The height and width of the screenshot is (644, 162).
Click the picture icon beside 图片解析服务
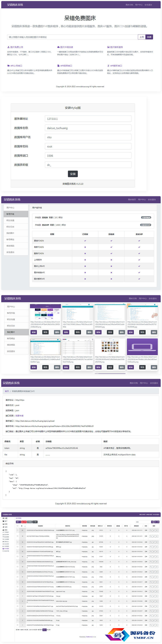point(108,47)
